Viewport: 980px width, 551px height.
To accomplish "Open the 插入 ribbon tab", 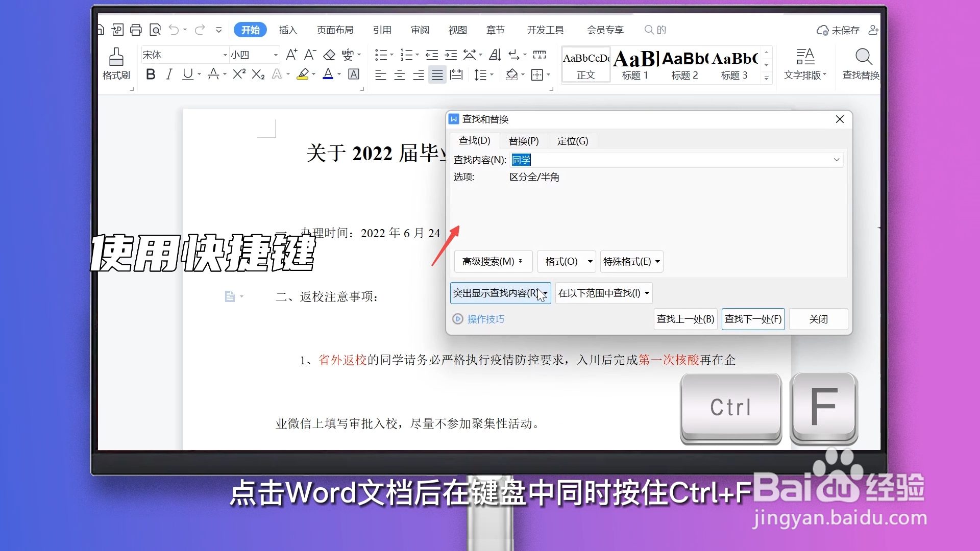I will (x=287, y=30).
